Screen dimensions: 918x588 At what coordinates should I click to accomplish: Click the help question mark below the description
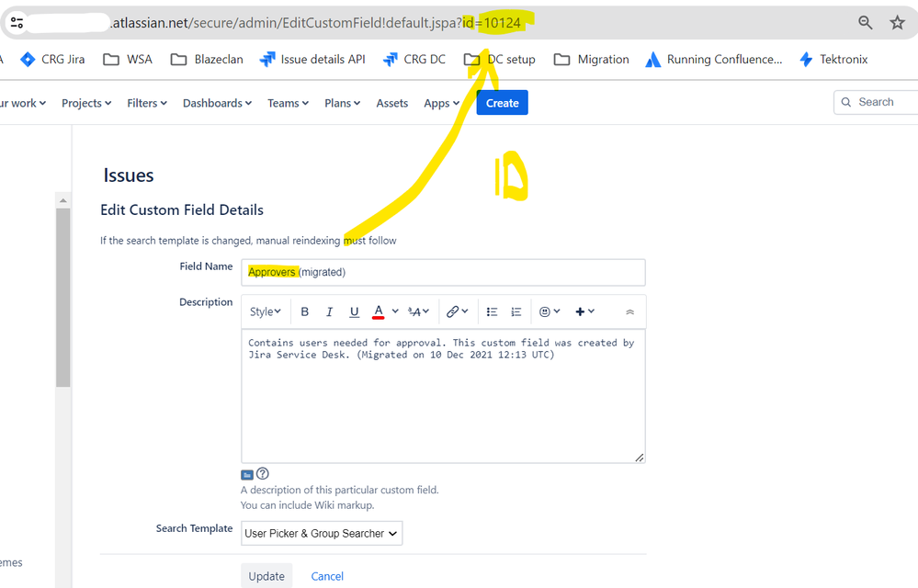(262, 473)
